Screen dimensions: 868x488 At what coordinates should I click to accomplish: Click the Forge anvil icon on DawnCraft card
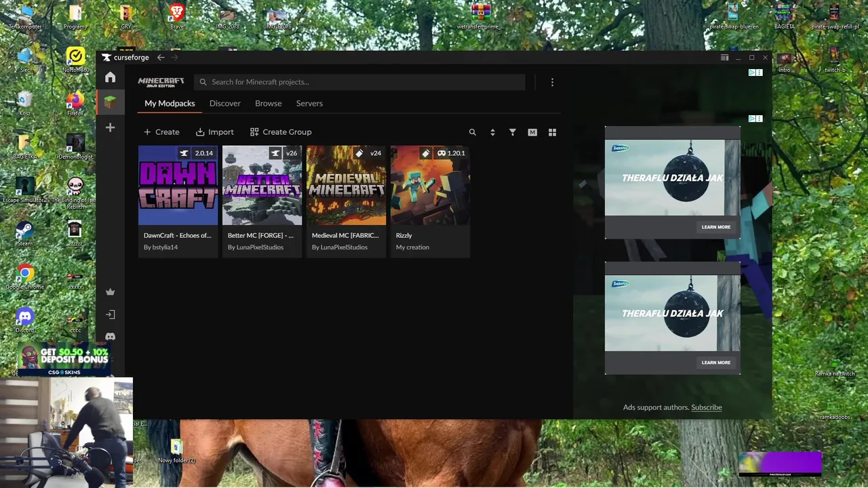(184, 153)
